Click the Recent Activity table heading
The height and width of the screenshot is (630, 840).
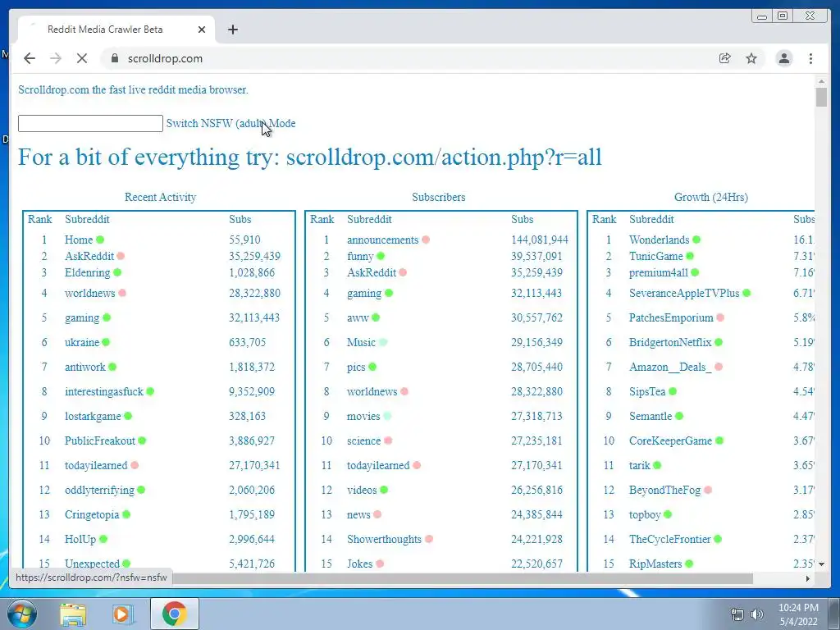coord(160,197)
